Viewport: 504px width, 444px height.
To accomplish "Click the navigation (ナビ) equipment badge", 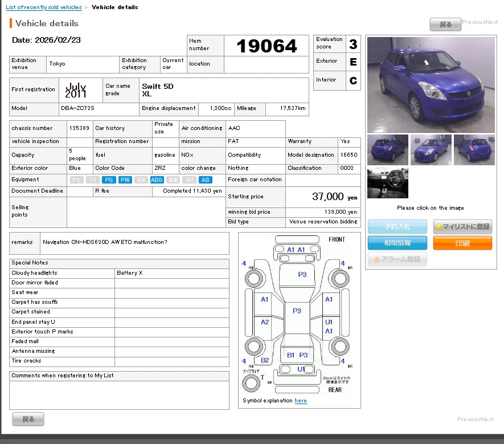I will click(76, 180).
